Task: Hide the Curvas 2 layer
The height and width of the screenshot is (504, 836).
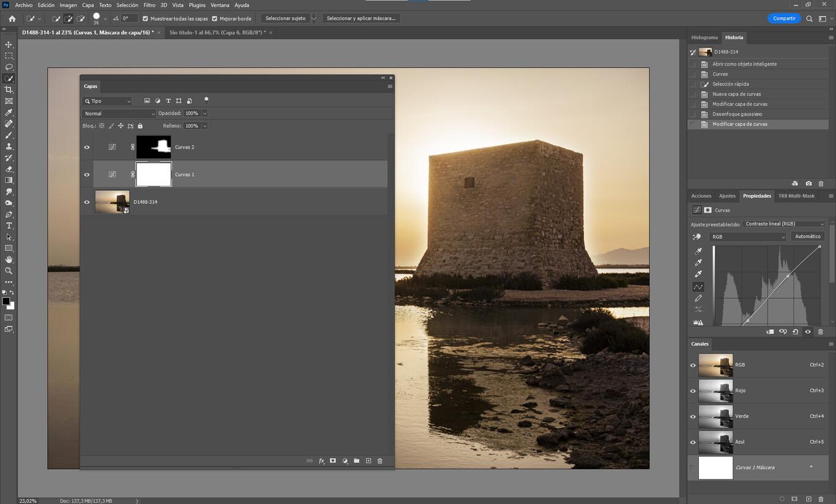Action: 87,147
